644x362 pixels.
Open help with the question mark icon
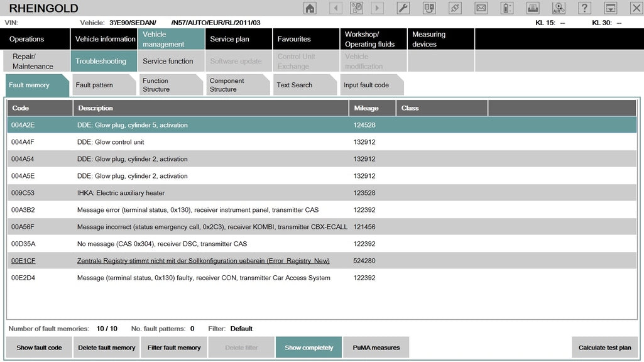(x=585, y=8)
